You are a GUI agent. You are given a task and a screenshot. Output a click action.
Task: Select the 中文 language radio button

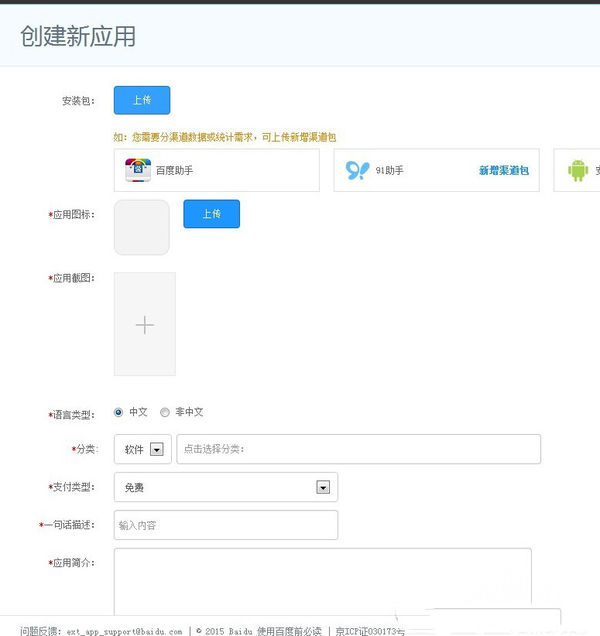[x=120, y=412]
